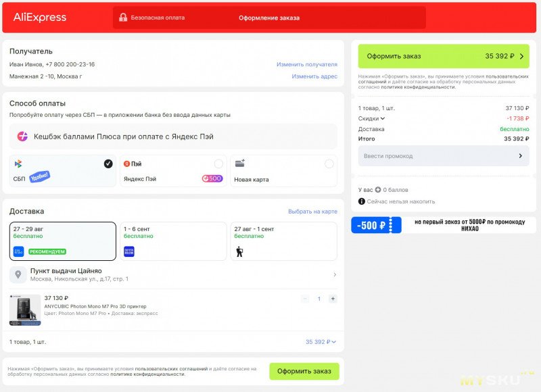Open the Выбрать на карте link

(313, 212)
